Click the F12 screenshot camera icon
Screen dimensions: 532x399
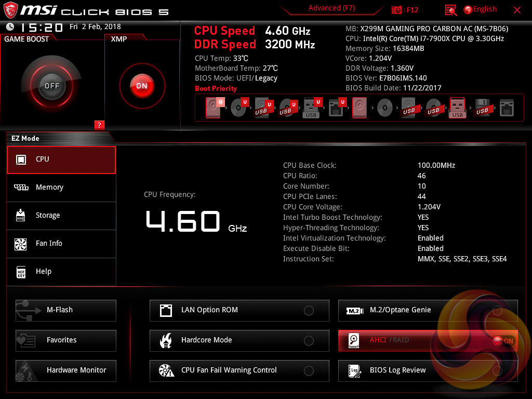pos(397,10)
